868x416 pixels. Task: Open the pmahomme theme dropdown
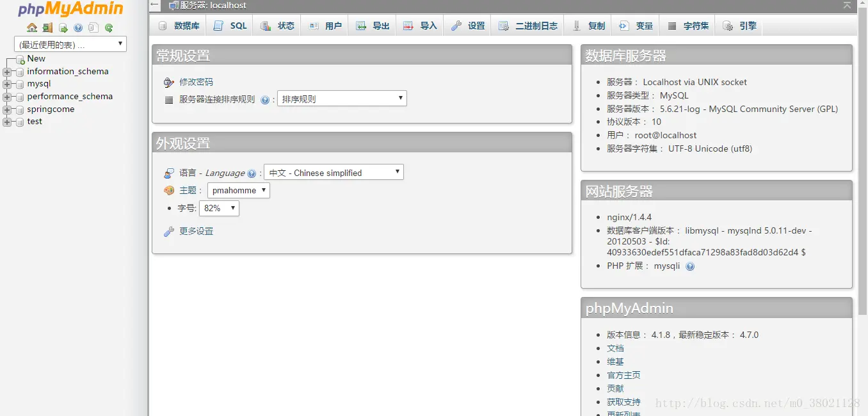239,190
